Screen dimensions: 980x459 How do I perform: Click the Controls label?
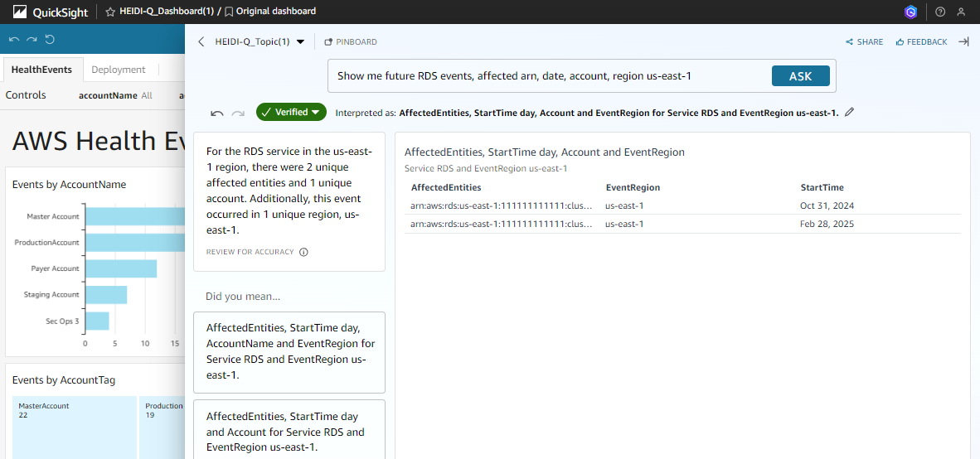pos(26,95)
